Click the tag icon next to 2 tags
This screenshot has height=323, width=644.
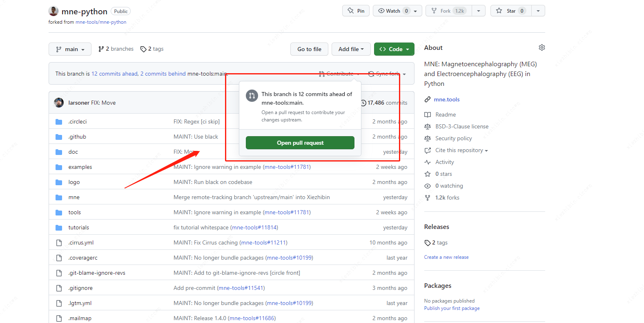143,49
